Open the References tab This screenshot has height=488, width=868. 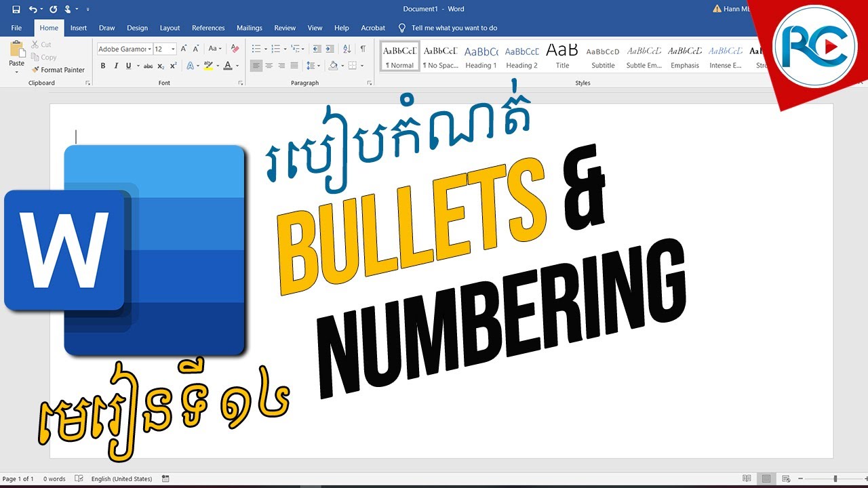click(x=208, y=28)
